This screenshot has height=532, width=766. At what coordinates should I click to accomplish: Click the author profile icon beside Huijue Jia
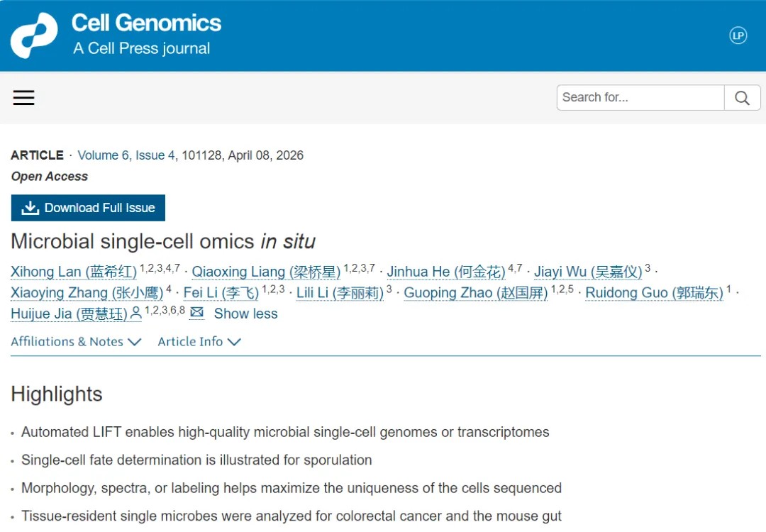135,313
